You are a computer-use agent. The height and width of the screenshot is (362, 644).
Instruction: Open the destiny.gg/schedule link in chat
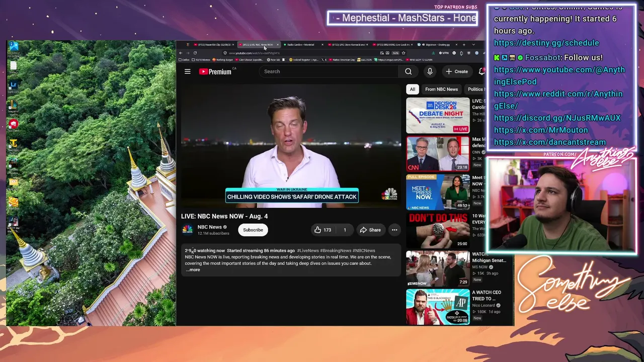click(546, 43)
